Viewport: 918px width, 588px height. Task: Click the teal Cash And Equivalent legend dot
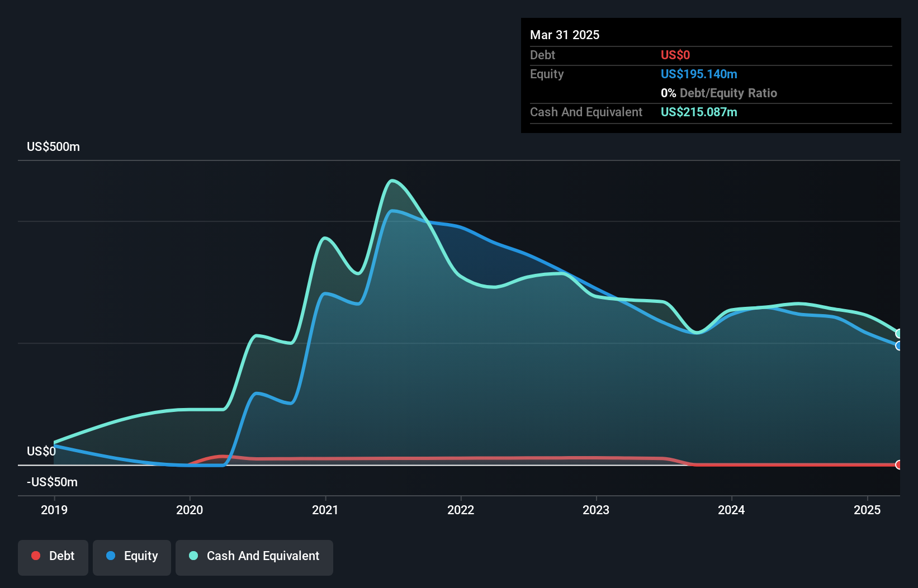click(193, 556)
